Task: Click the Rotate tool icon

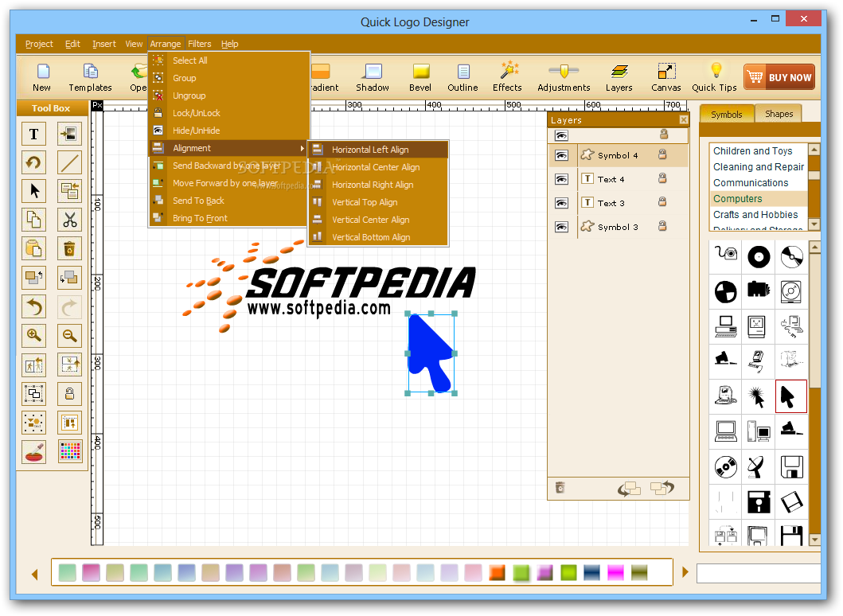Action: tap(34, 163)
